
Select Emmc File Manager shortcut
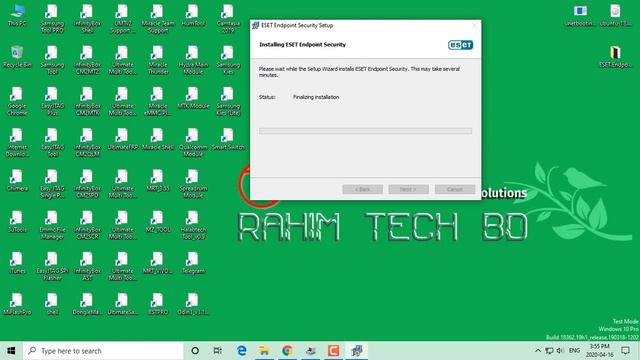pyautogui.click(x=52, y=225)
